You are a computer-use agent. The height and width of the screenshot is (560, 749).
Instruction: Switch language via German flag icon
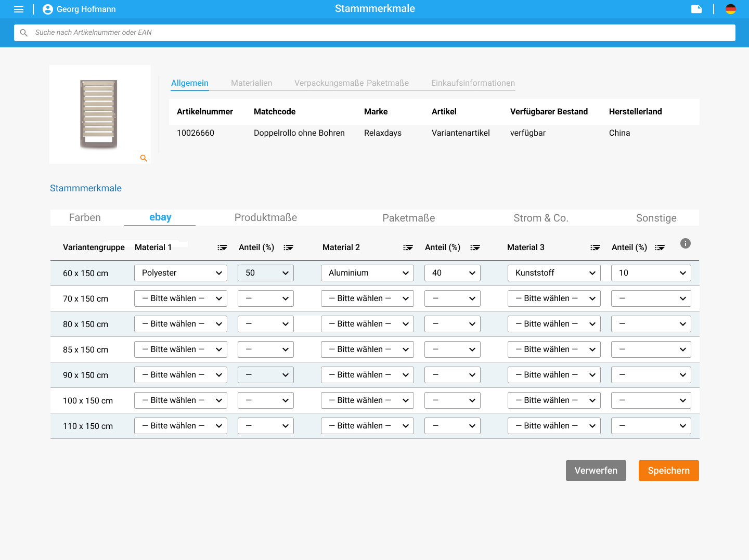(731, 9)
